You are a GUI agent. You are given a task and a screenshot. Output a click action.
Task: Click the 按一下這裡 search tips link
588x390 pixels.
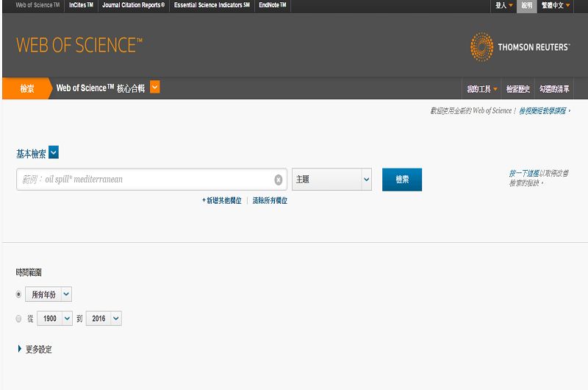[524, 173]
